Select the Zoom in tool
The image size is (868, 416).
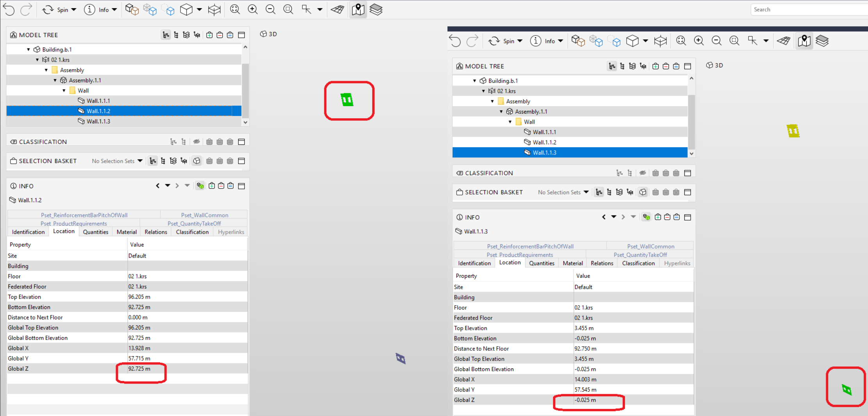tap(252, 9)
